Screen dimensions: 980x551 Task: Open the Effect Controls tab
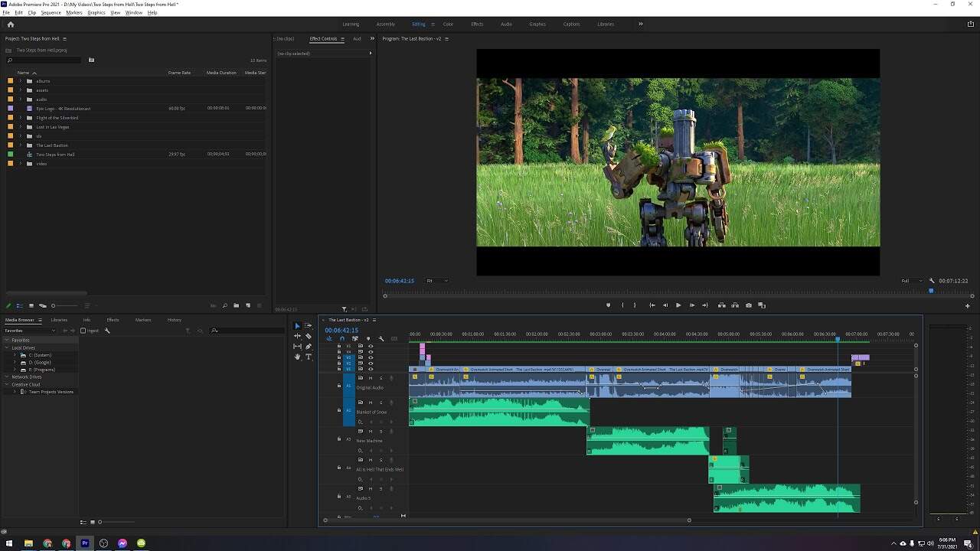323,39
